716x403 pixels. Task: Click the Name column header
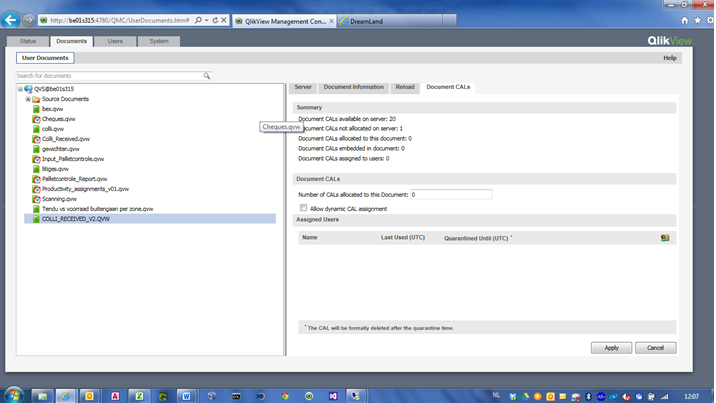click(x=310, y=237)
